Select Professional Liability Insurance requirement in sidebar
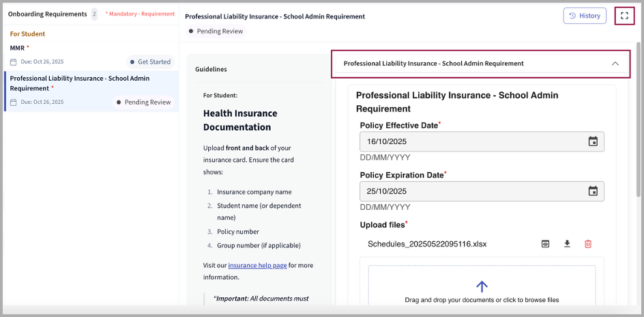The image size is (644, 317). tap(79, 83)
